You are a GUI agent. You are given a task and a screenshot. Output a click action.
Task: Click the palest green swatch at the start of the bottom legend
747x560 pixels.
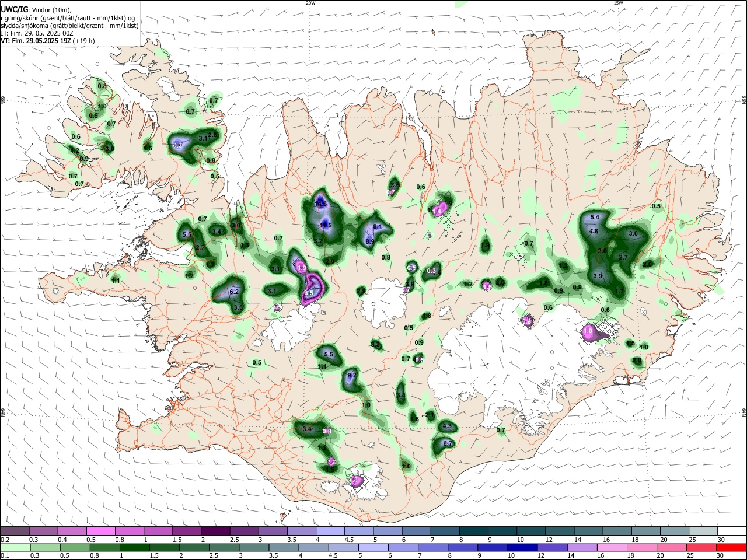click(x=15, y=547)
